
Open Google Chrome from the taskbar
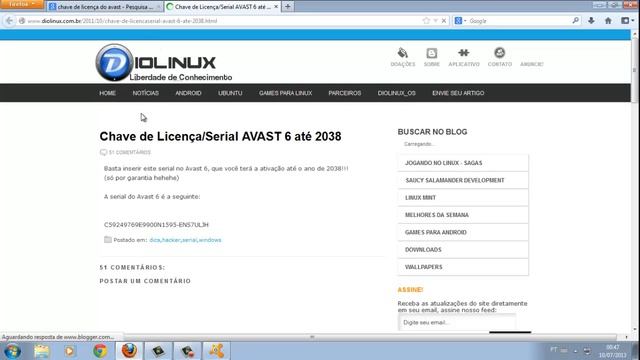tap(100, 351)
